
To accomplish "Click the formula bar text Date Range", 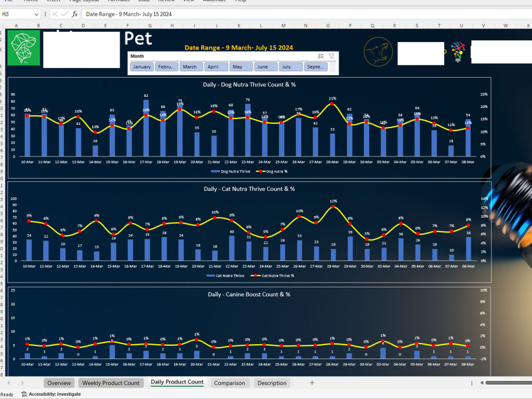I will coord(129,14).
